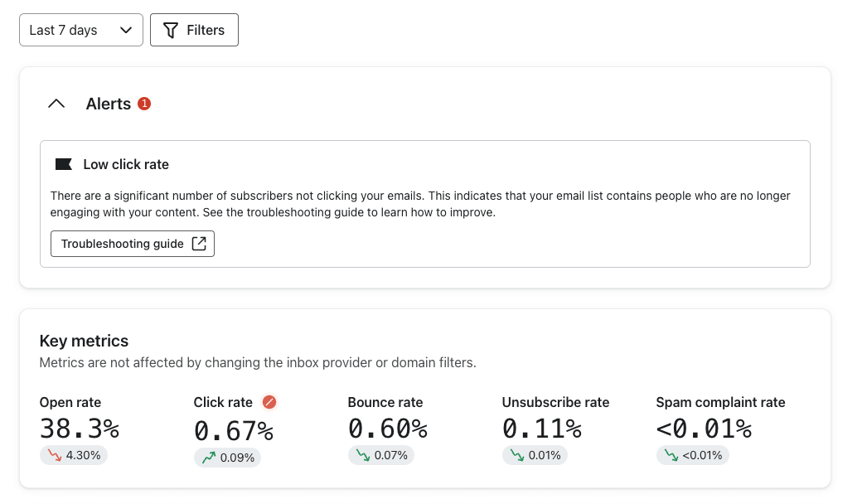Open the Troubleshooting guide link
Viewport: 862px width, 504px height.
click(132, 244)
